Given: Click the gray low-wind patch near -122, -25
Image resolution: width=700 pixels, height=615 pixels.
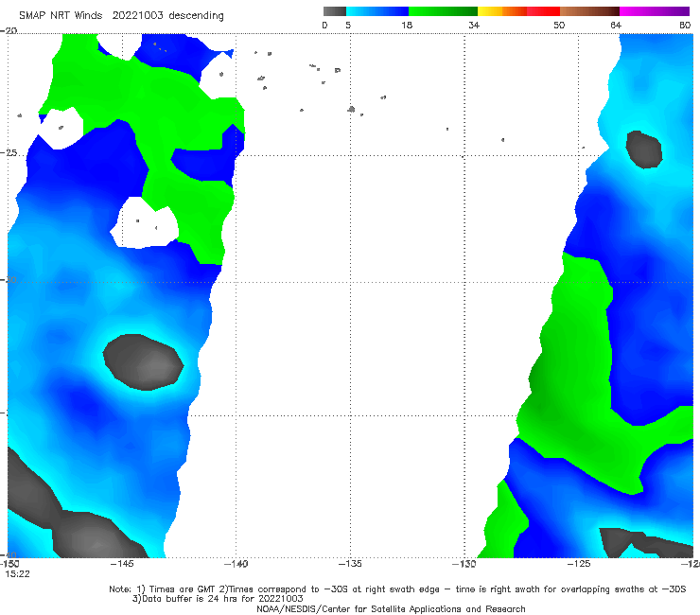Looking at the screenshot, I should (644, 149).
